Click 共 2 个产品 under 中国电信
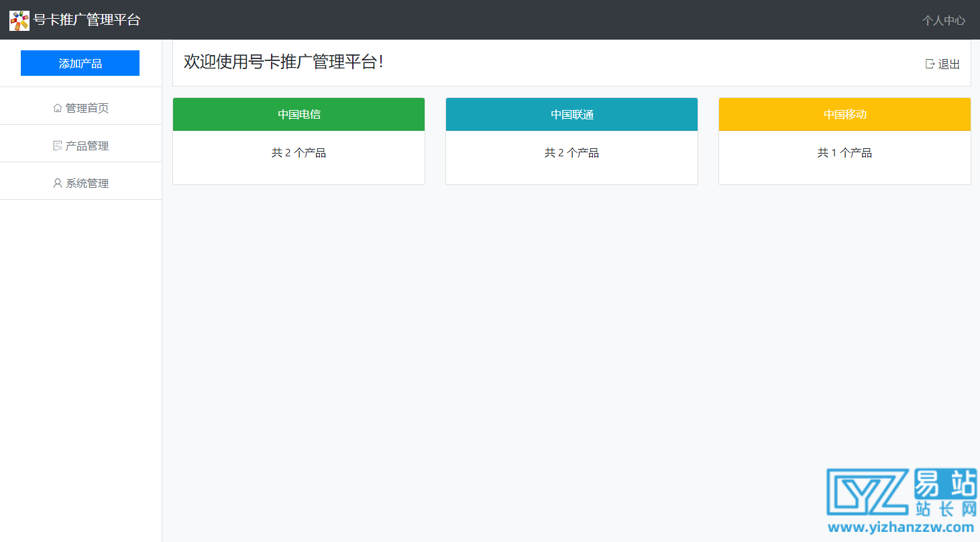The width and height of the screenshot is (980, 542). [x=298, y=153]
